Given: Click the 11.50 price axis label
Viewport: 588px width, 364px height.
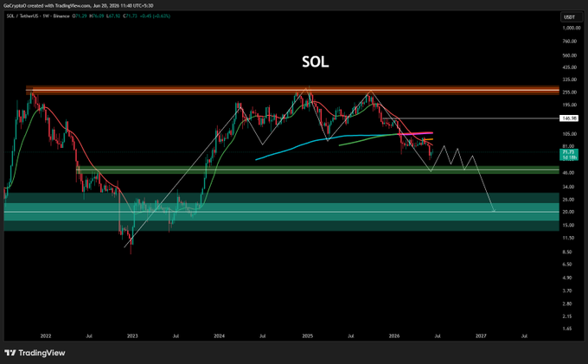Looking at the screenshot, I should (x=569, y=238).
